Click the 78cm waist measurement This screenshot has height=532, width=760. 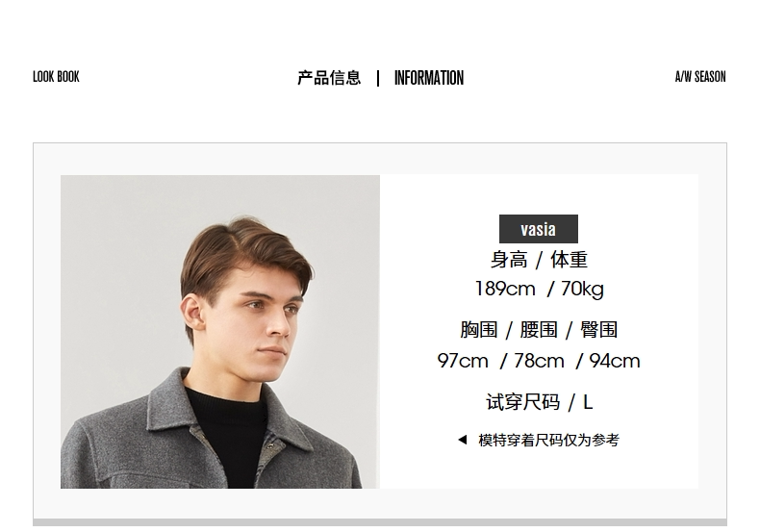(539, 361)
